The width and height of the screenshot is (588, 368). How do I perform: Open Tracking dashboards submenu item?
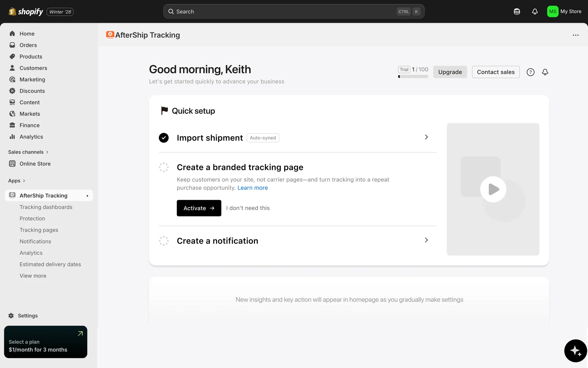pos(46,207)
